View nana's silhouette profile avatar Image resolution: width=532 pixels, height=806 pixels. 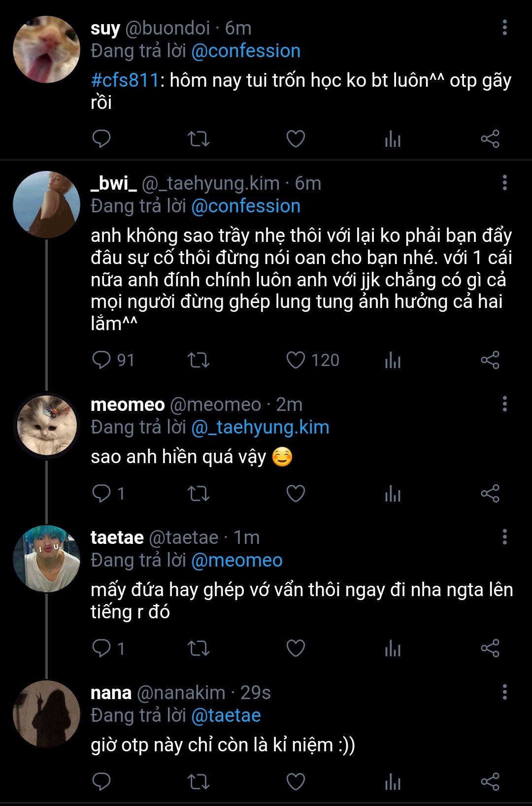(46, 714)
